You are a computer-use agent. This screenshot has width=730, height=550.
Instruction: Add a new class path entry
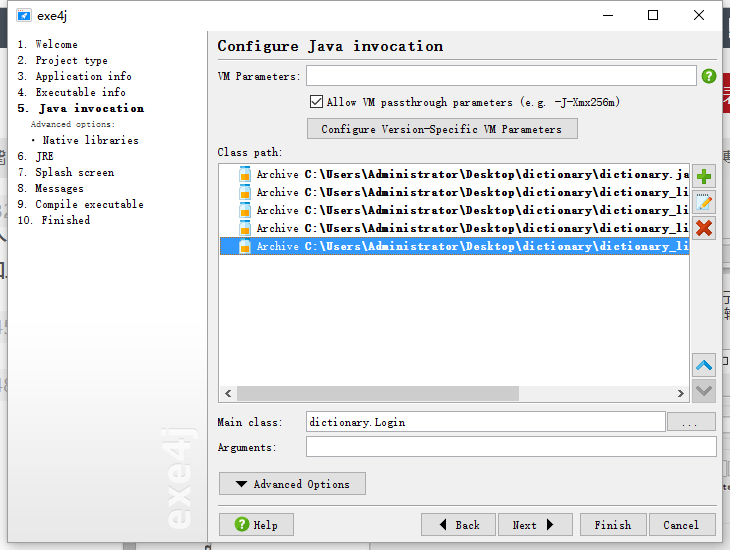click(704, 177)
